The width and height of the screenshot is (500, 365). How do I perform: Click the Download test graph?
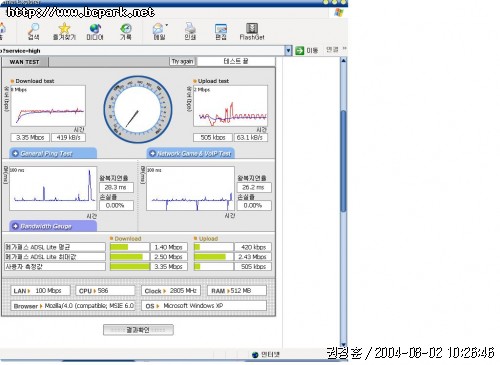[48, 106]
